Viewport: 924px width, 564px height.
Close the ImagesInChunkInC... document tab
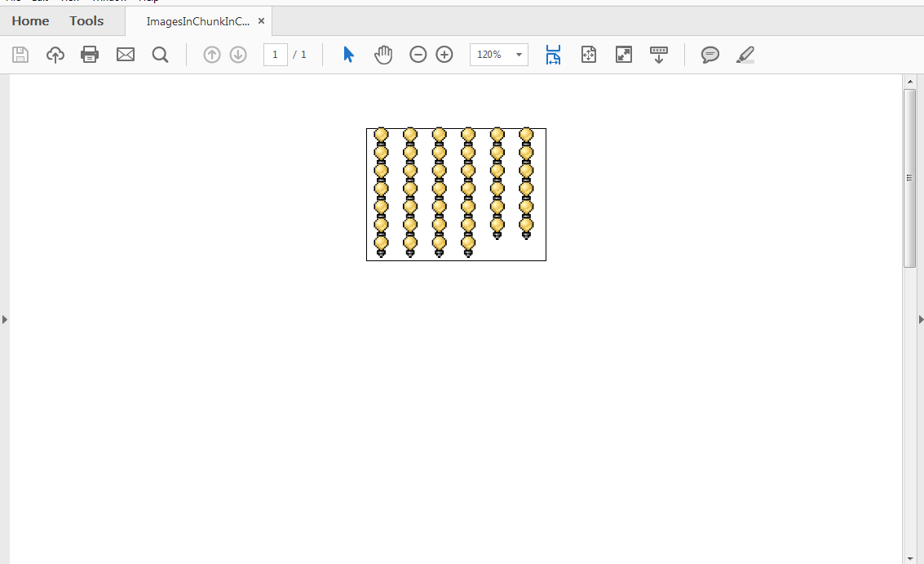coord(261,21)
